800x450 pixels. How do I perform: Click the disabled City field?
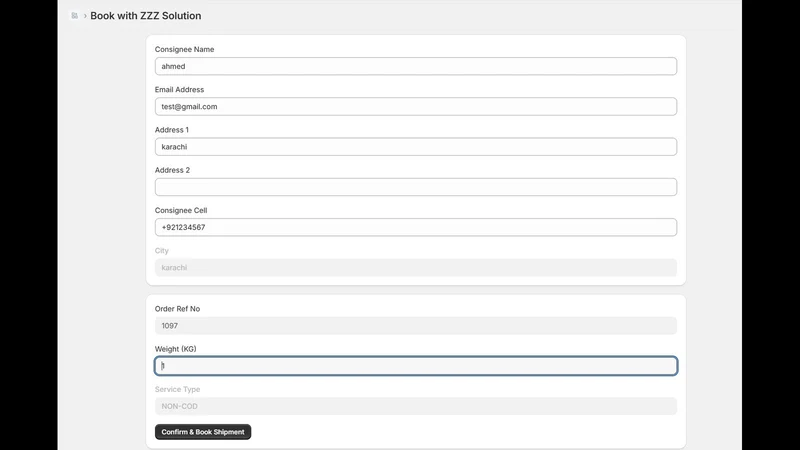coord(416,268)
